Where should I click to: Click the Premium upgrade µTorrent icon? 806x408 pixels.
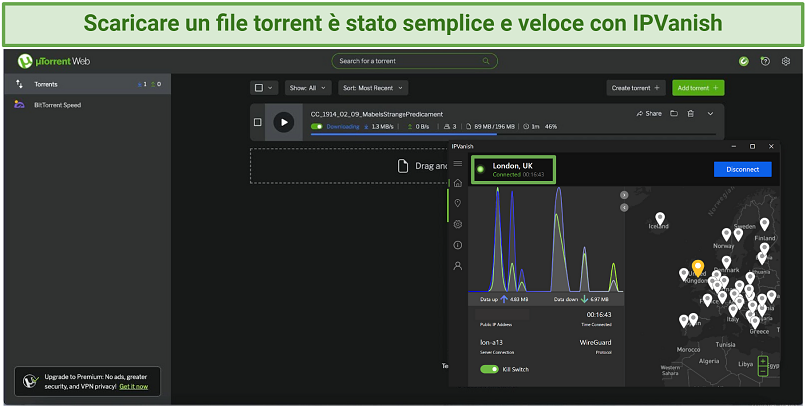point(32,381)
